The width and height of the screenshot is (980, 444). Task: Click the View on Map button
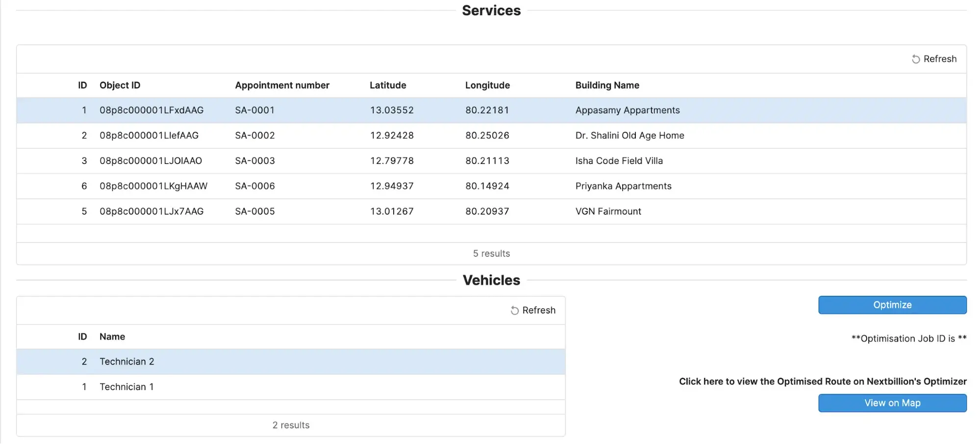click(x=892, y=403)
